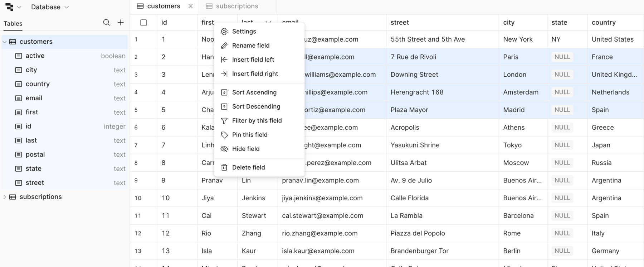
Task: Choose Delete field entry
Action: pyautogui.click(x=259, y=167)
